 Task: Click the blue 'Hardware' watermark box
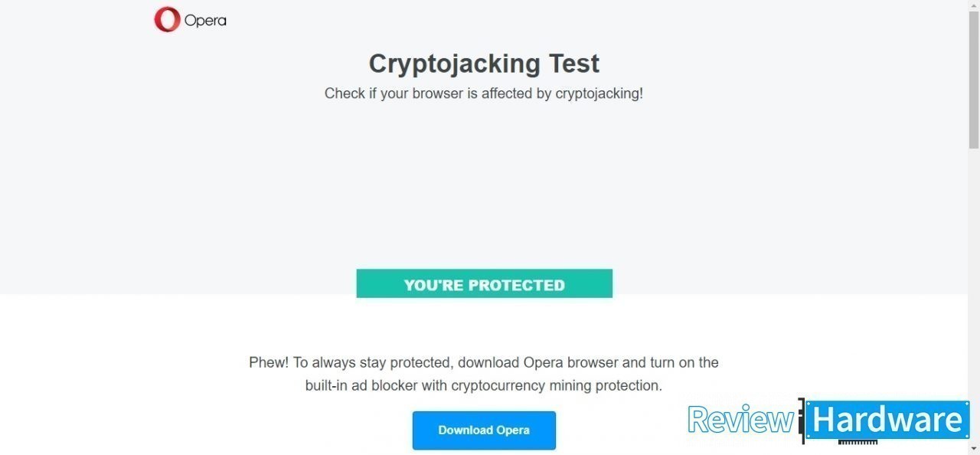tap(887, 420)
